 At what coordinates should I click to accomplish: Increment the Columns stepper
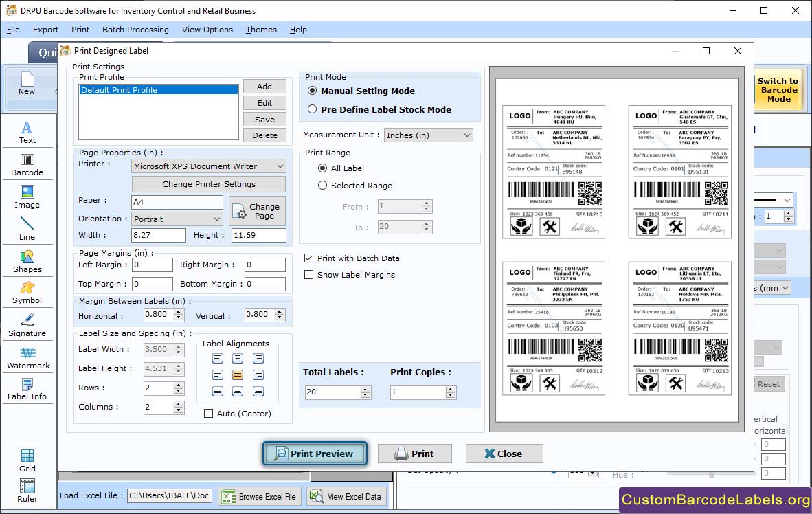click(179, 404)
